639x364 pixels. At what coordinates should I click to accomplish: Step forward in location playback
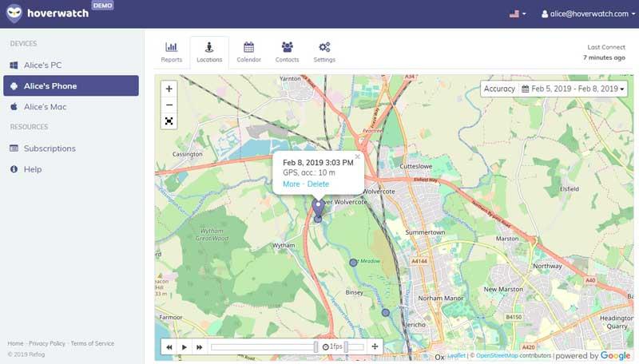(199, 347)
